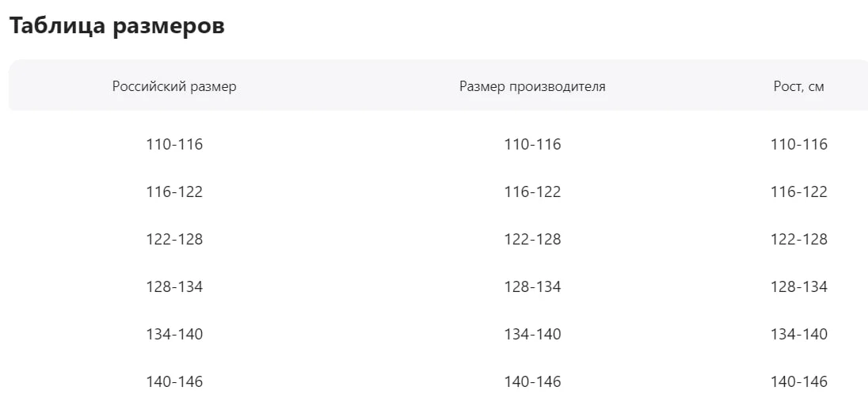Image resolution: width=868 pixels, height=417 pixels.
Task: Select Russian size 128-134 cell
Action: tap(174, 287)
